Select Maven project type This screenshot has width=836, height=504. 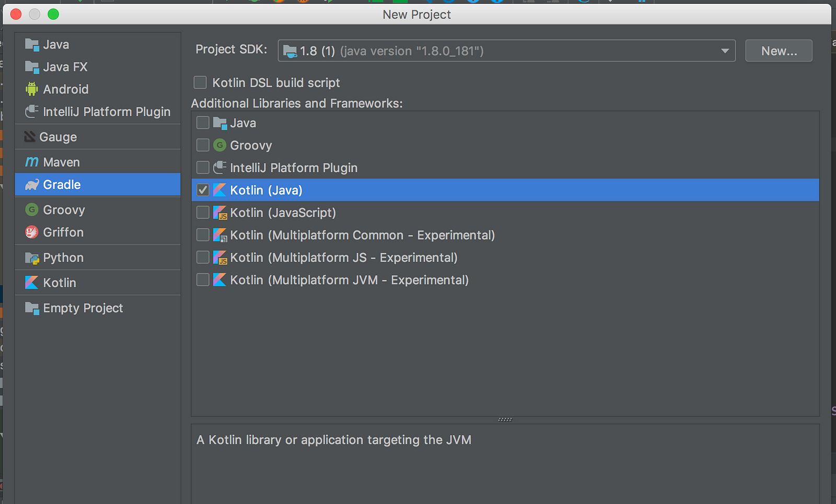click(x=98, y=162)
